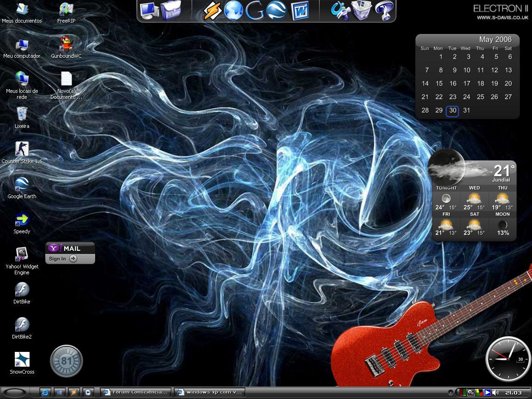Click May 2006 calendar widget title
The width and height of the screenshot is (532, 399).
pyautogui.click(x=495, y=39)
